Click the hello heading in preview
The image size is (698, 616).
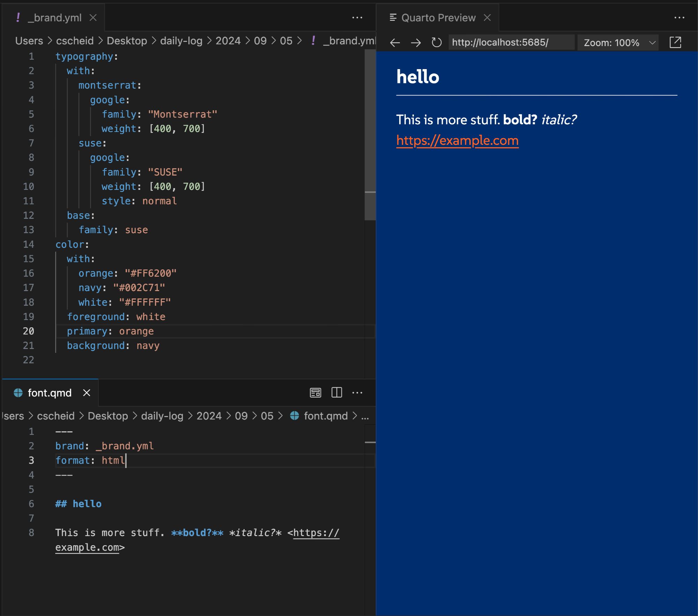pyautogui.click(x=418, y=77)
